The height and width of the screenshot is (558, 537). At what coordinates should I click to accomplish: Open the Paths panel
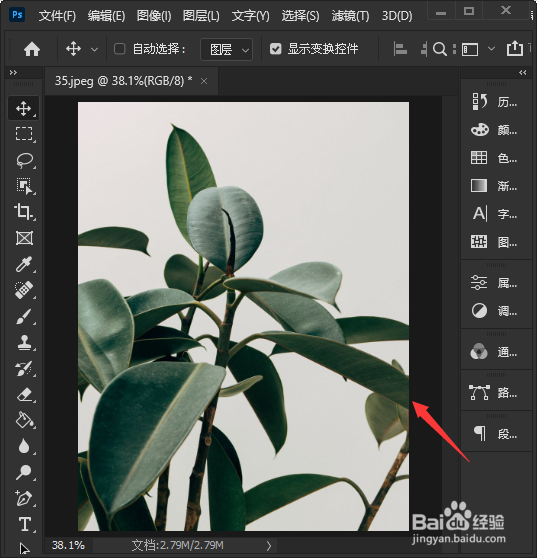pos(494,393)
